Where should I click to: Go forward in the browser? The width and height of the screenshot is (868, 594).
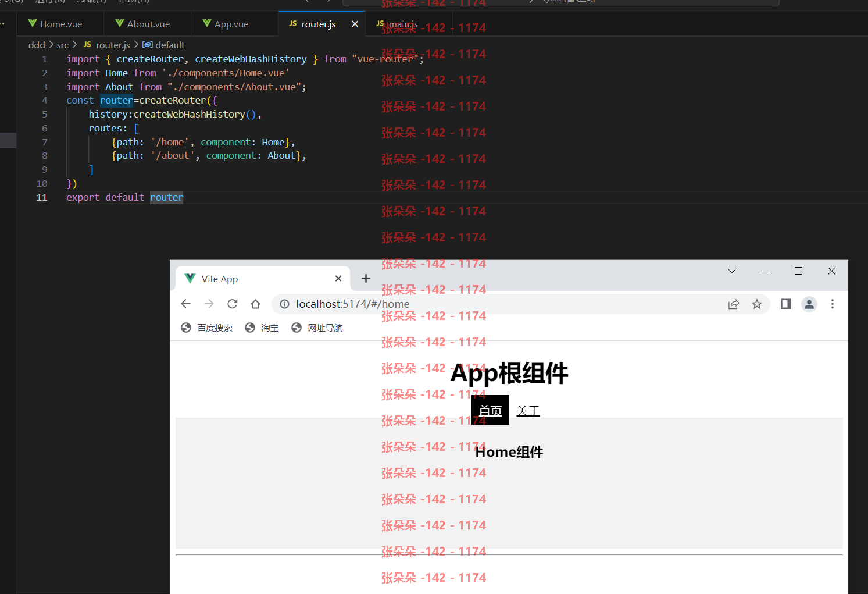(x=209, y=304)
